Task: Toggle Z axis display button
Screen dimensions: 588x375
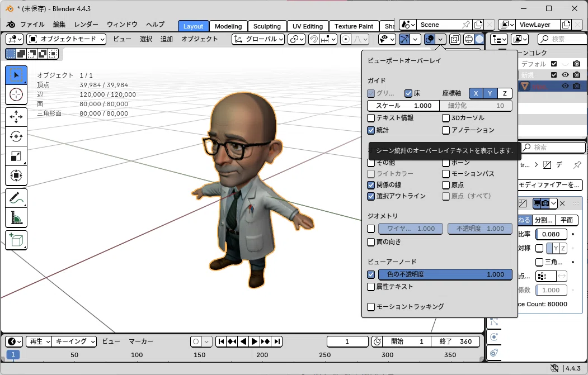Action: (x=505, y=93)
